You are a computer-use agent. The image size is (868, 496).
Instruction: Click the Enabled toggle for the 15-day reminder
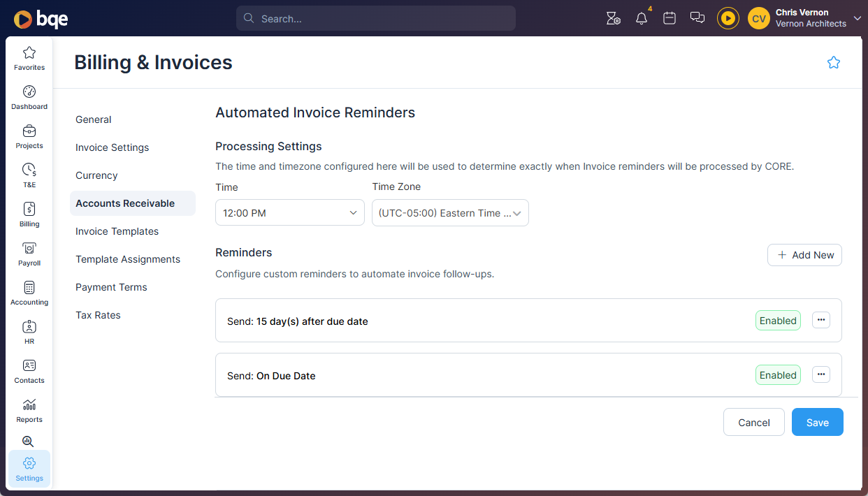pos(778,320)
